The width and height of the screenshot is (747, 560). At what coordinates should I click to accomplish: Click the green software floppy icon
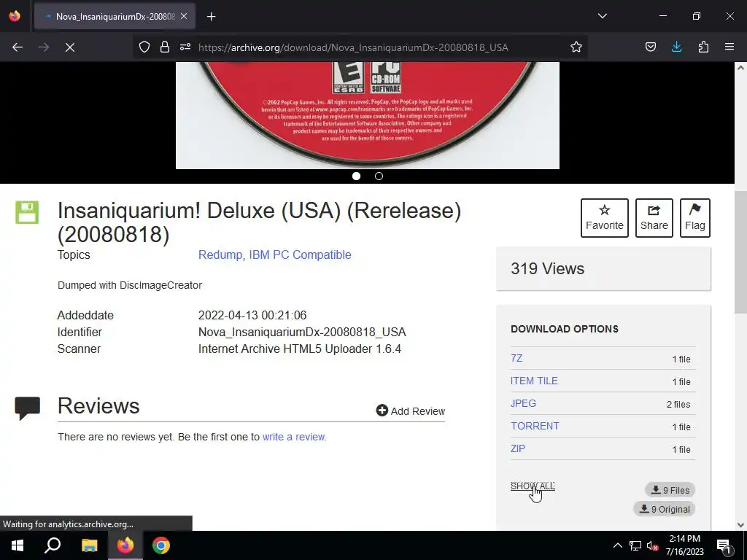click(27, 212)
